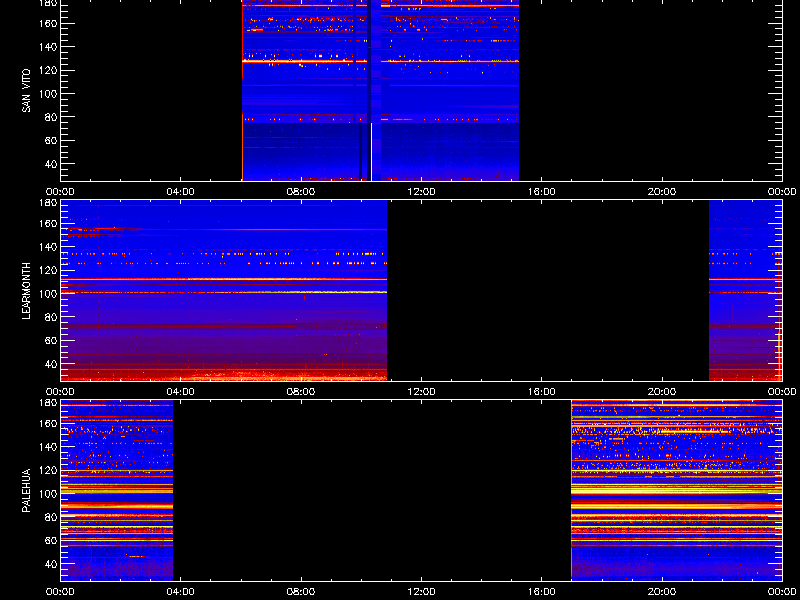Choose the 60 tick on Palehua frequency axis
Image resolution: width=800 pixels, height=600 pixels.
click(x=51, y=541)
